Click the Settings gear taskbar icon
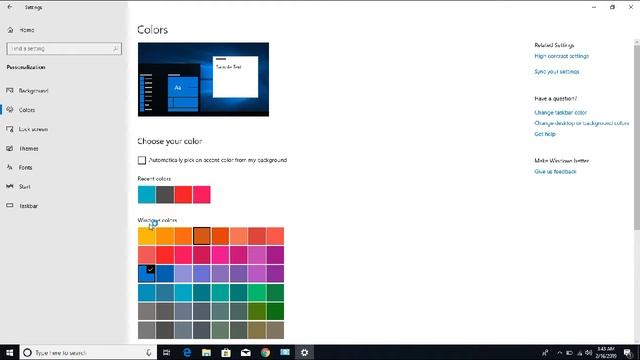The image size is (640, 360). click(x=304, y=352)
